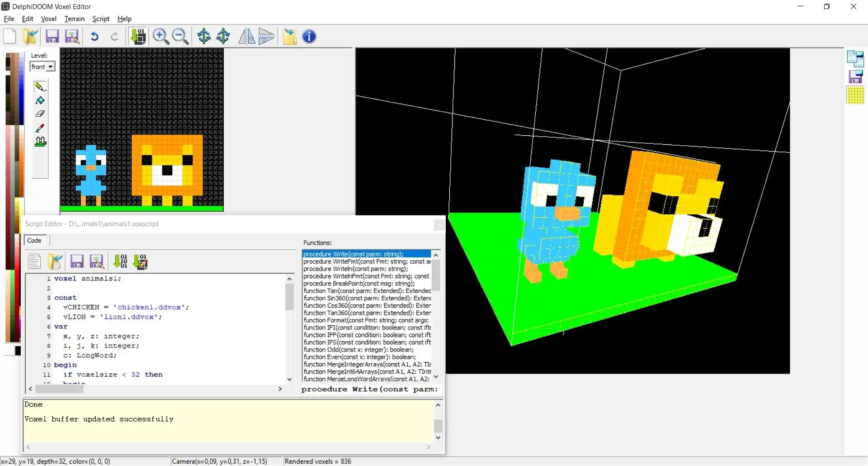Screen dimensions: 868x466
Task: Click the code editor vertical scroll down arrow
Action: pos(290,379)
